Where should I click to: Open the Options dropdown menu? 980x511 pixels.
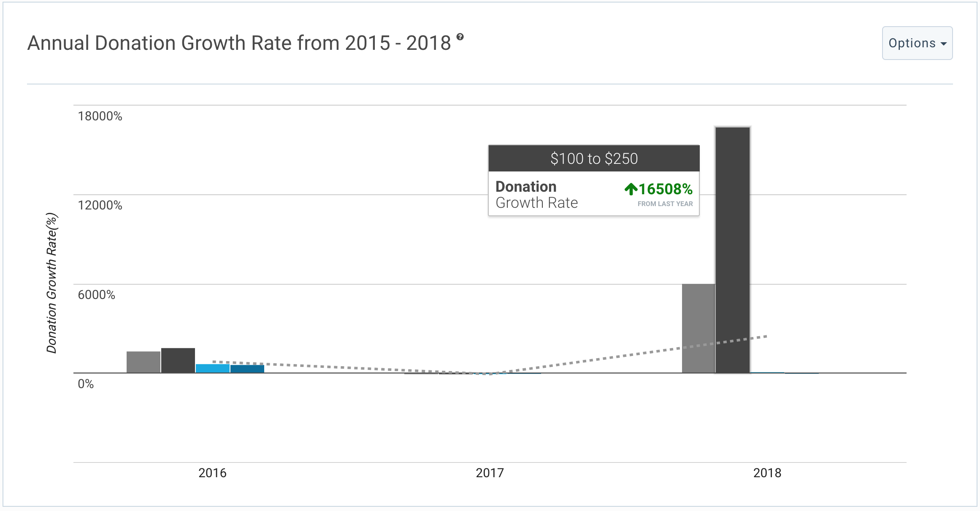pos(917,43)
